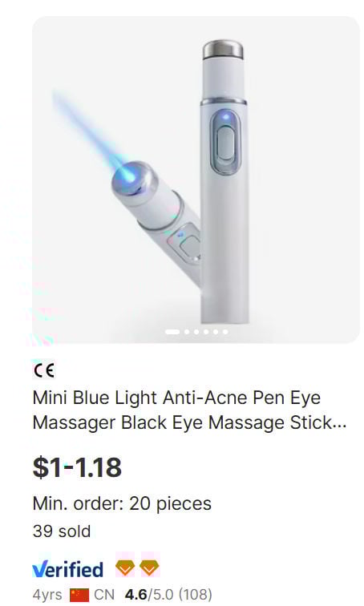
Task: Select the third image carousel dot
Action: [x=196, y=332]
